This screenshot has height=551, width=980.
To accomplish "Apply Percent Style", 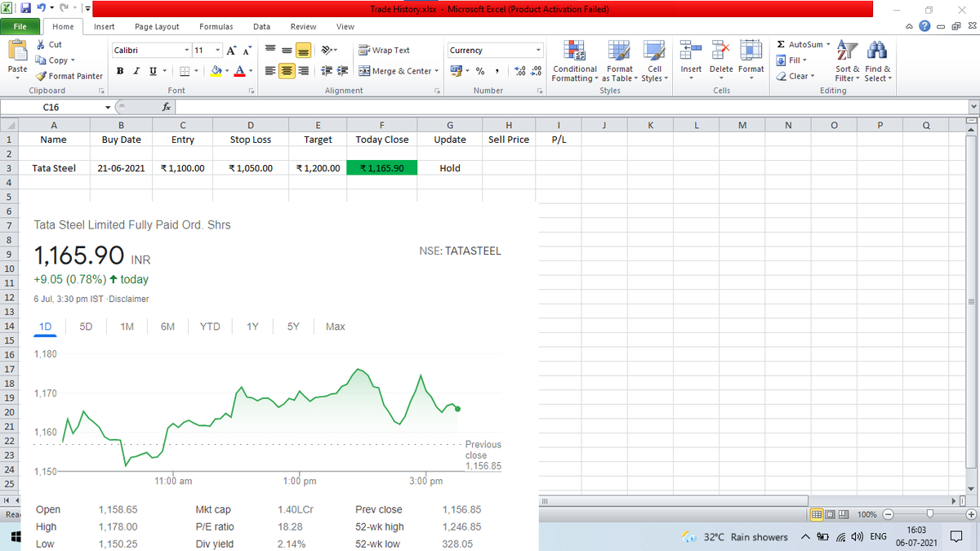I will coord(480,71).
